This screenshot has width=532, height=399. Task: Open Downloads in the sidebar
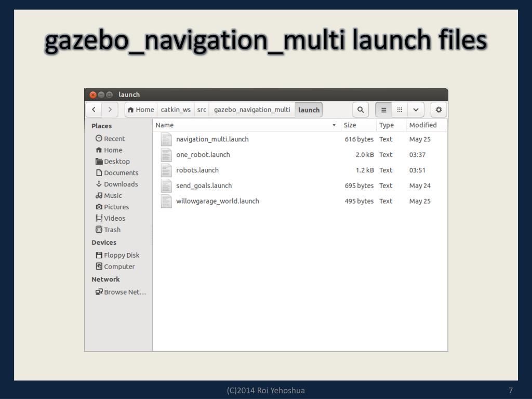(x=117, y=184)
